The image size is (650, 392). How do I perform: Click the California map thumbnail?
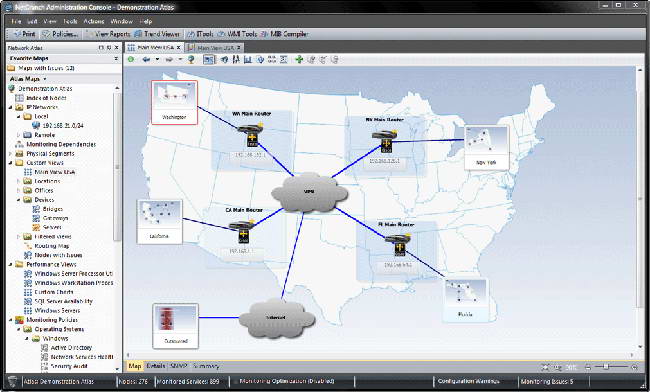tap(160, 222)
